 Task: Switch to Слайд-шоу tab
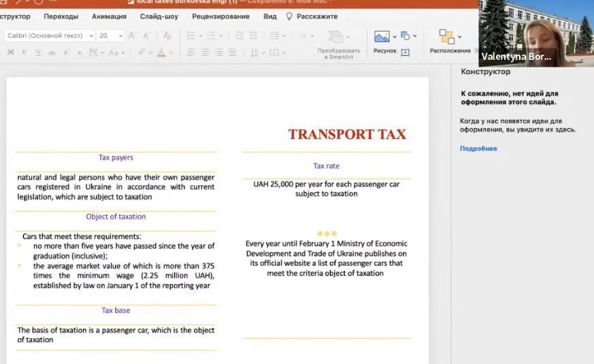pyautogui.click(x=159, y=16)
